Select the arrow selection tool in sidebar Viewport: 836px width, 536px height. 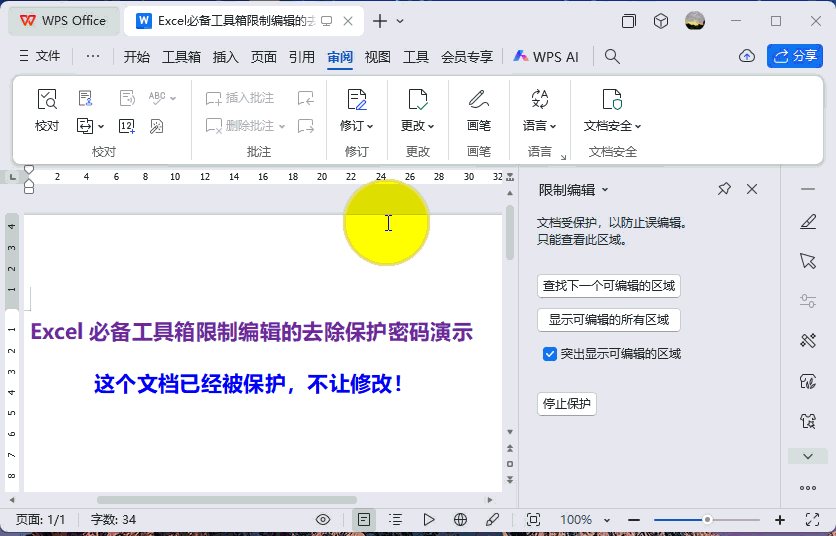pyautogui.click(x=808, y=261)
